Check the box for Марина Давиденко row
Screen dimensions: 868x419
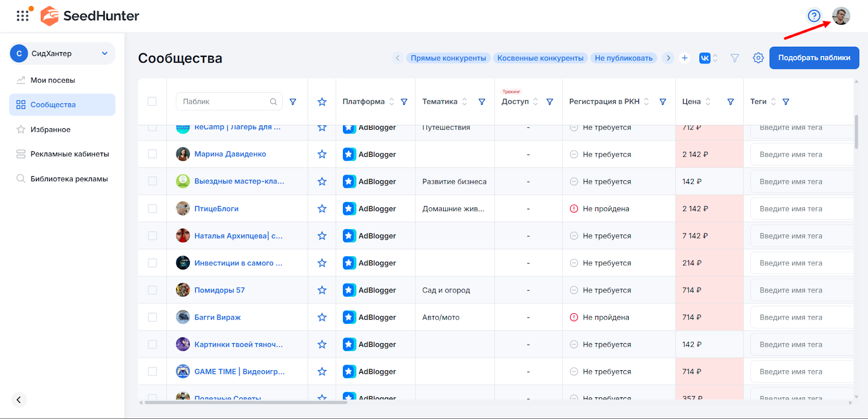click(152, 154)
